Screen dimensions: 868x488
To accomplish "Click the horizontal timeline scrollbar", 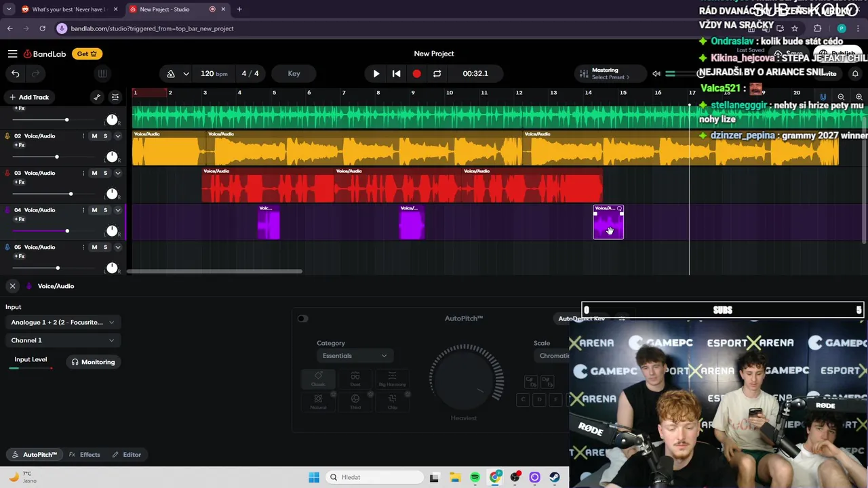I will pyautogui.click(x=214, y=272).
